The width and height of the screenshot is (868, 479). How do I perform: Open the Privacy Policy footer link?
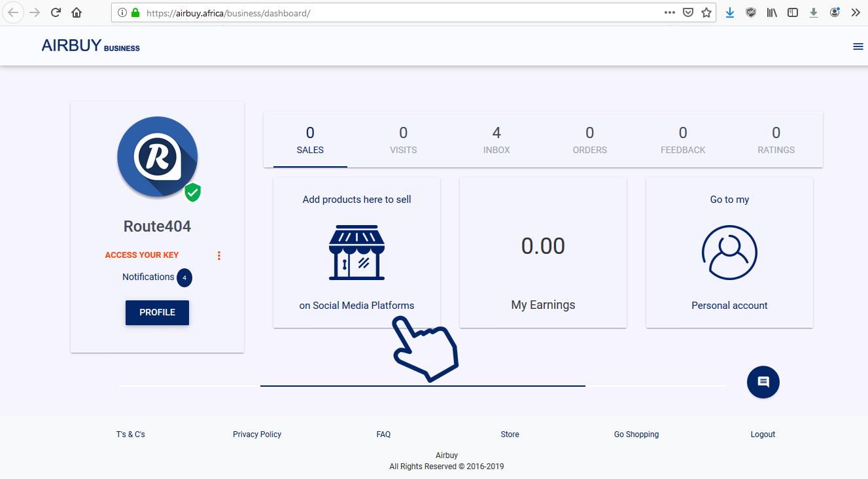257,435
